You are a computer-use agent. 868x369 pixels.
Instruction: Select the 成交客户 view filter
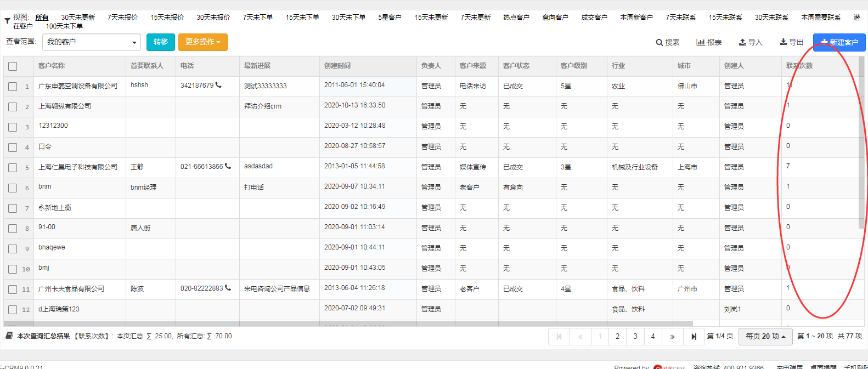coord(594,18)
